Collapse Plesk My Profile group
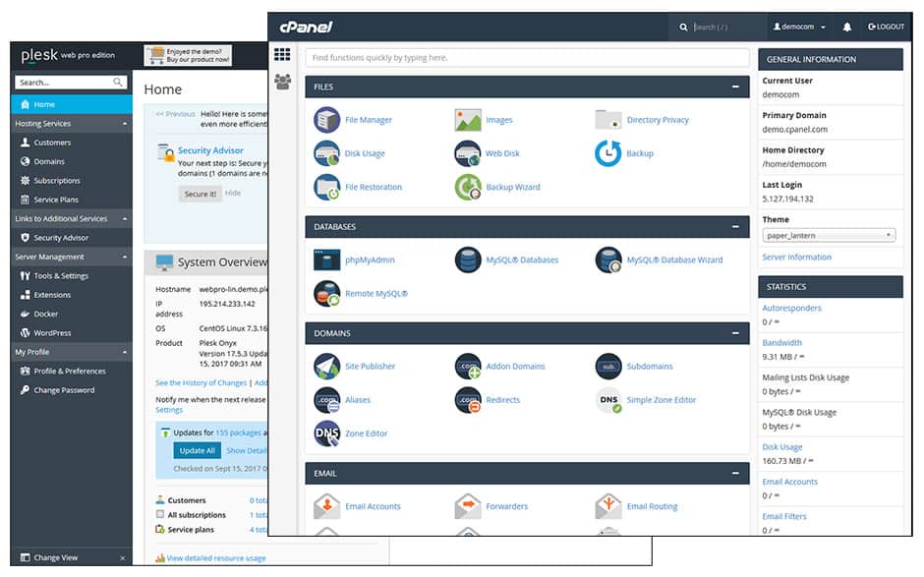 [x=125, y=352]
